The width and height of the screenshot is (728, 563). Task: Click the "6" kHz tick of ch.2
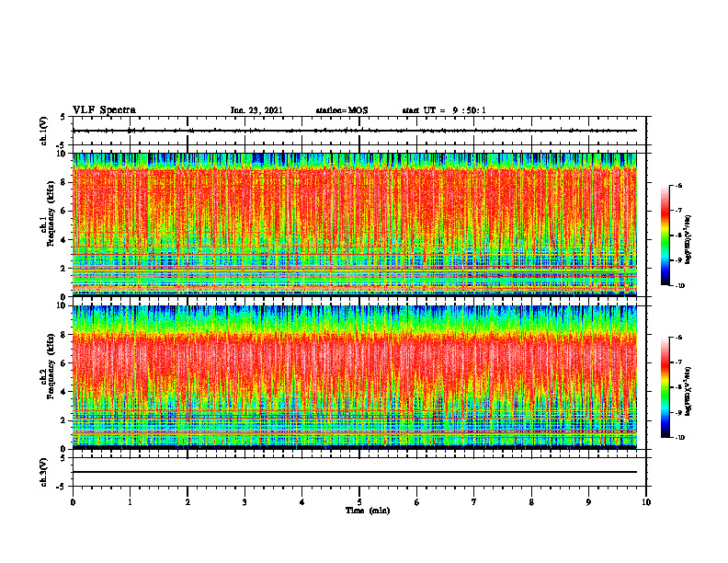click(63, 363)
